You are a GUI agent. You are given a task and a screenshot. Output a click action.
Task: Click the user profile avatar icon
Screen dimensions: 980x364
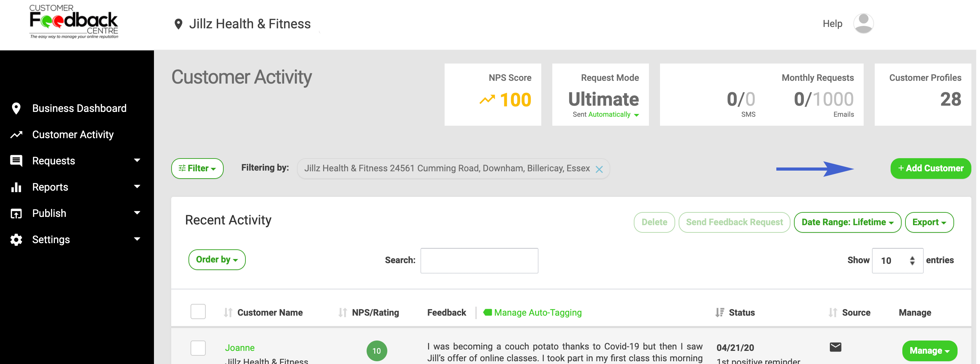[863, 23]
